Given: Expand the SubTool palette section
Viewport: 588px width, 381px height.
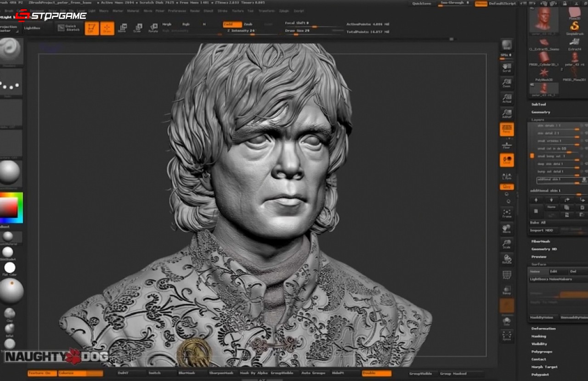Looking at the screenshot, I should pos(538,105).
